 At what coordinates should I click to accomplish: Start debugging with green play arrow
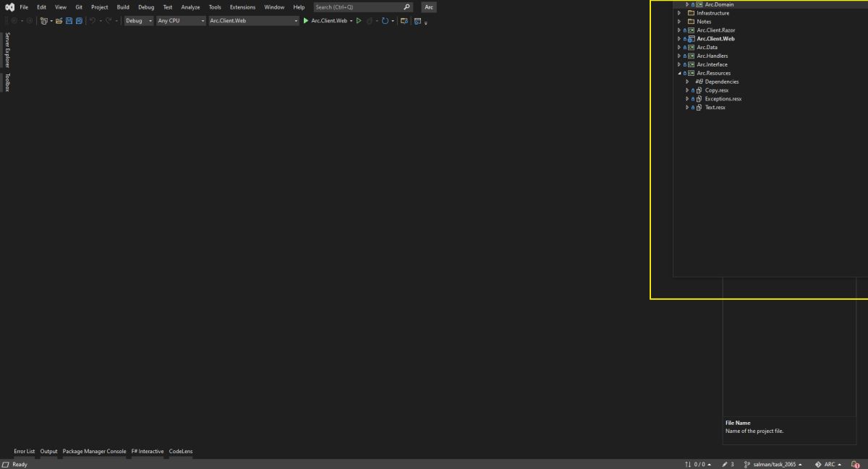click(306, 21)
